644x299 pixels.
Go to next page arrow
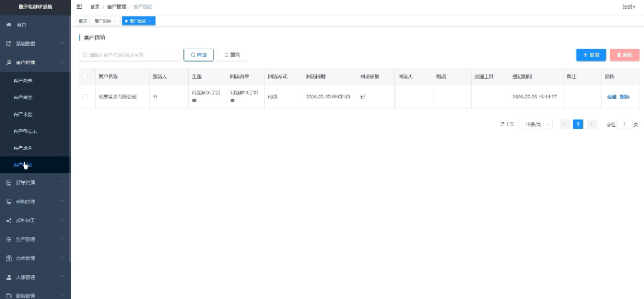coord(592,124)
